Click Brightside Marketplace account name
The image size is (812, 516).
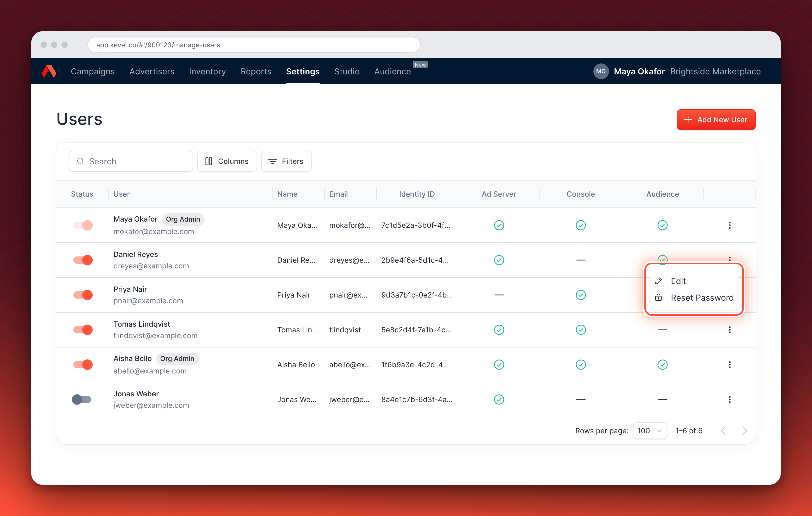click(x=715, y=72)
